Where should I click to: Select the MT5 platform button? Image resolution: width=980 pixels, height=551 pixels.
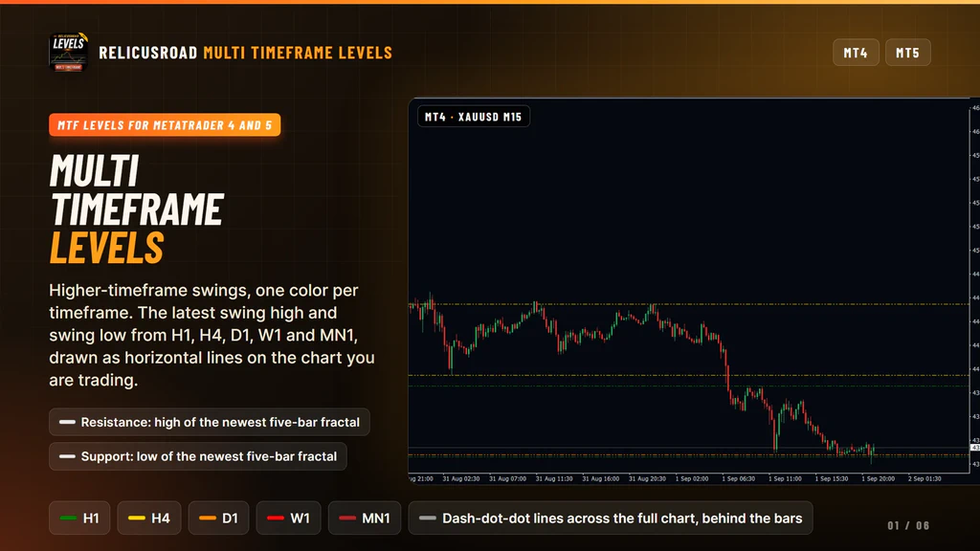pos(907,53)
